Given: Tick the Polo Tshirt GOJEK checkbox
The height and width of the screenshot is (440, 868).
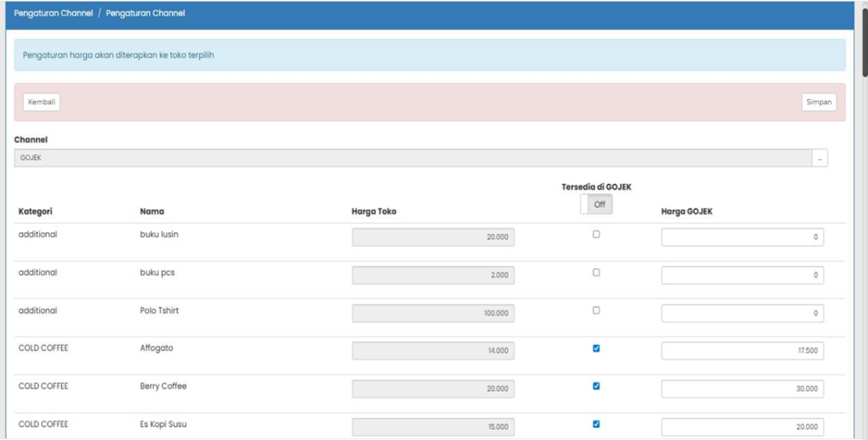Looking at the screenshot, I should tap(596, 310).
